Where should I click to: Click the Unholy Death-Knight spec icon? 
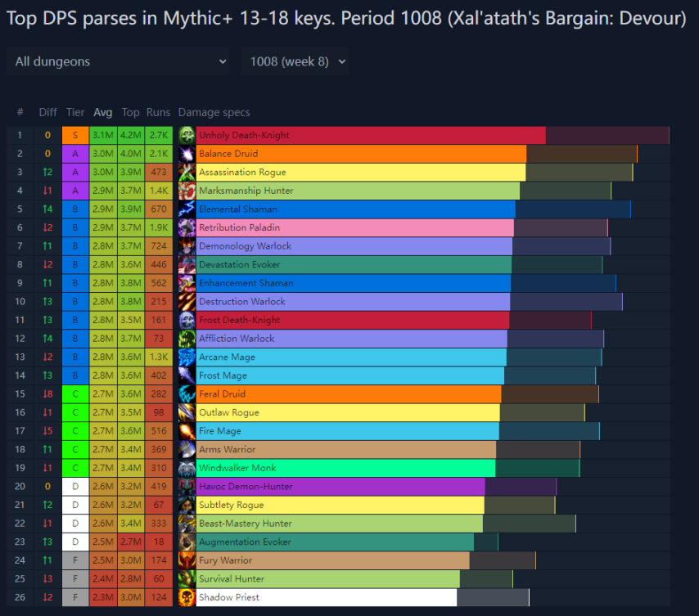pos(187,135)
